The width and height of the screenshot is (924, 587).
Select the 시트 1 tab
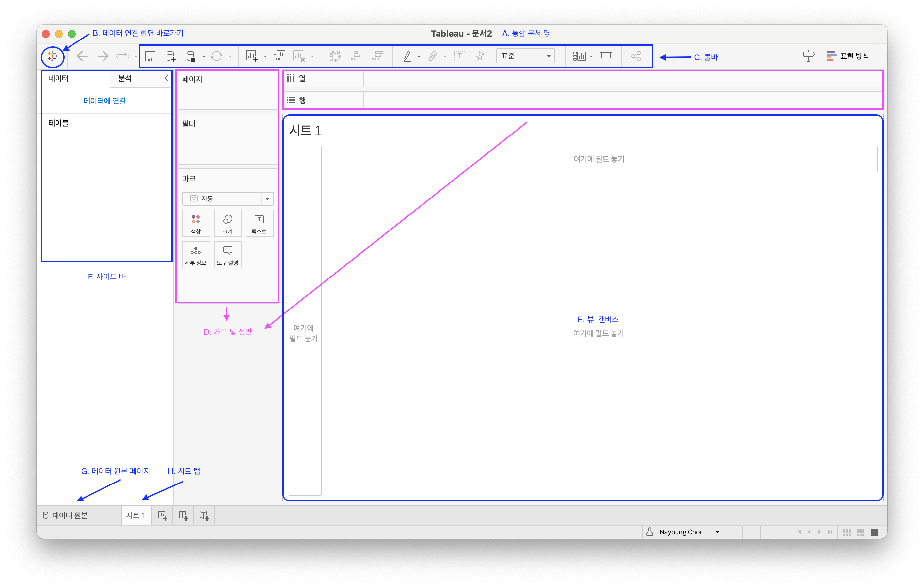click(136, 515)
